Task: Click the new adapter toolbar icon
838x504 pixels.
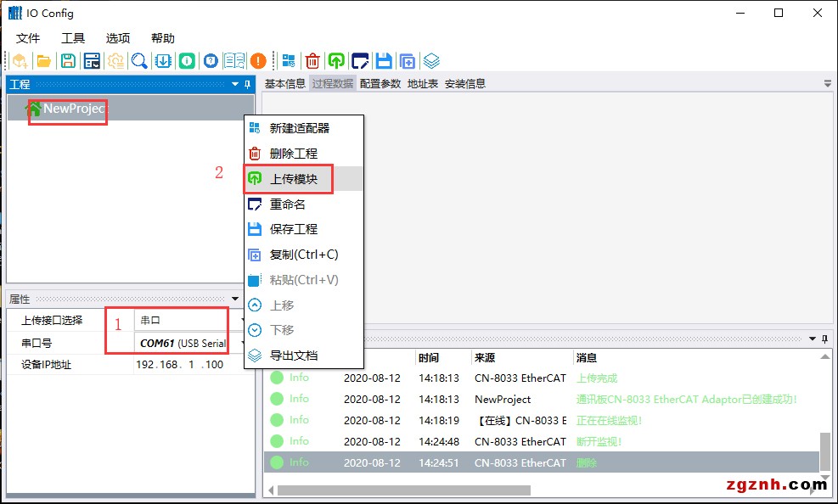Action: [x=288, y=60]
